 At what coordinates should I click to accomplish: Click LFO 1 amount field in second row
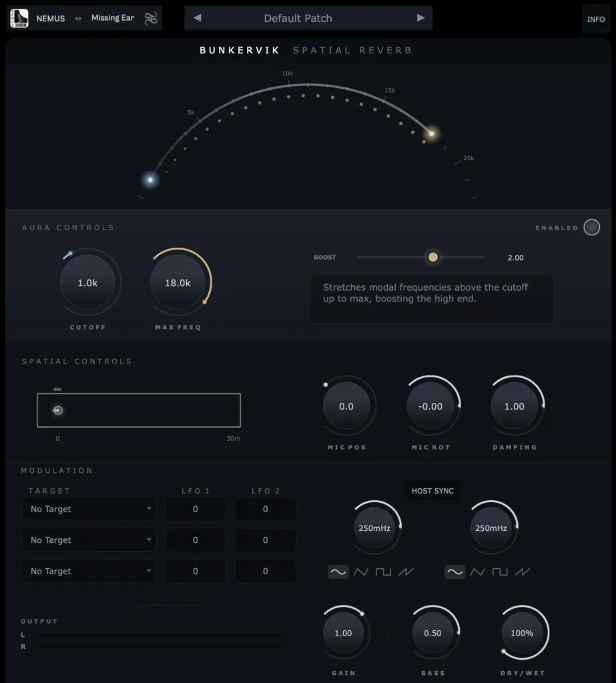coord(196,540)
